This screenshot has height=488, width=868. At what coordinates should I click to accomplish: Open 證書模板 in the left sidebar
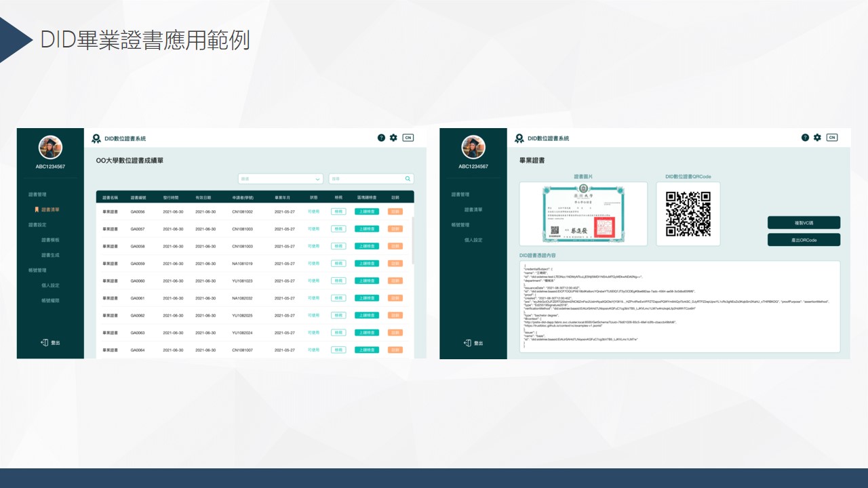[x=50, y=240]
